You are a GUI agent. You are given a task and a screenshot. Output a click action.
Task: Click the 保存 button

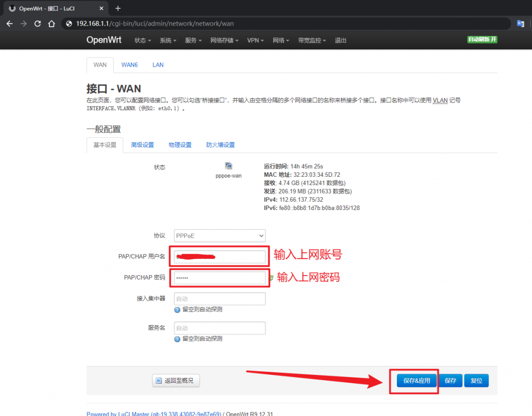click(x=450, y=381)
